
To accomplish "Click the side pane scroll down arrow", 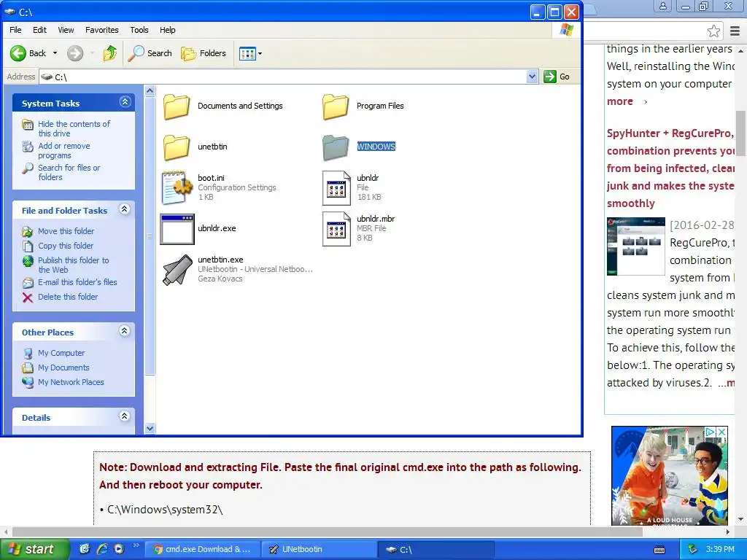I will (x=150, y=428).
